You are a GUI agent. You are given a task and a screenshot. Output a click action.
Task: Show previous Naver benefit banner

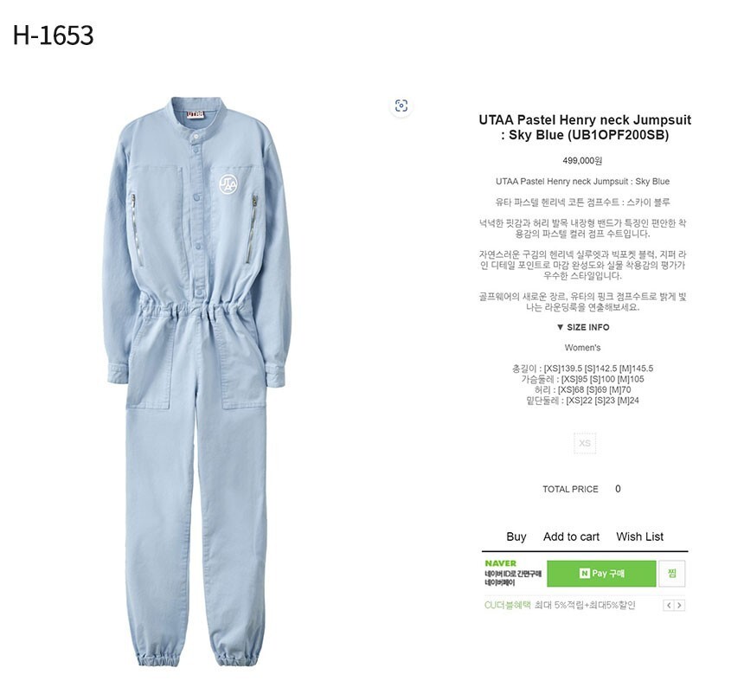tap(669, 605)
